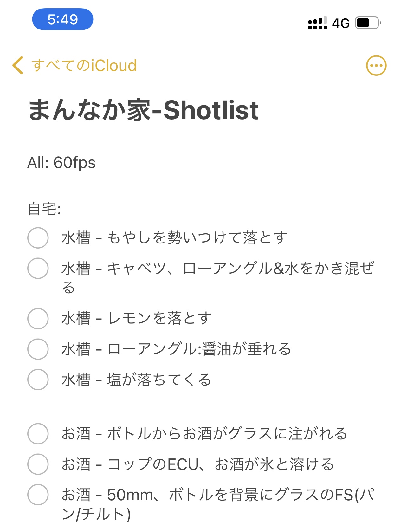The image size is (407, 532).
Task: Tick the コップのECU checklist circle
Action: [x=38, y=464]
